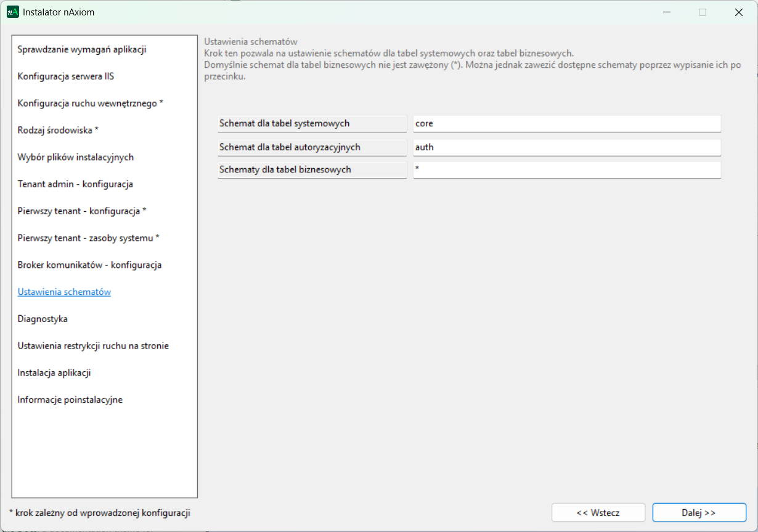
Task: Click the 'Dalej >>' next button
Action: (x=699, y=512)
